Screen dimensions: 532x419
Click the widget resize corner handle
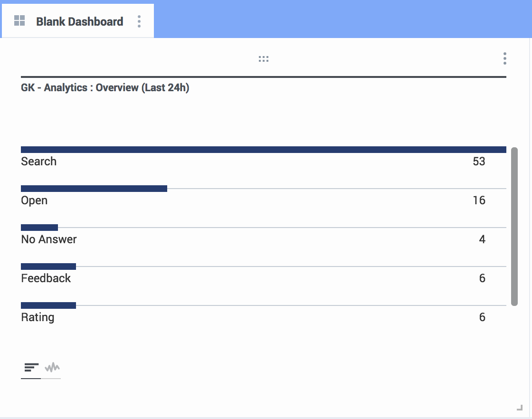[x=519, y=407]
